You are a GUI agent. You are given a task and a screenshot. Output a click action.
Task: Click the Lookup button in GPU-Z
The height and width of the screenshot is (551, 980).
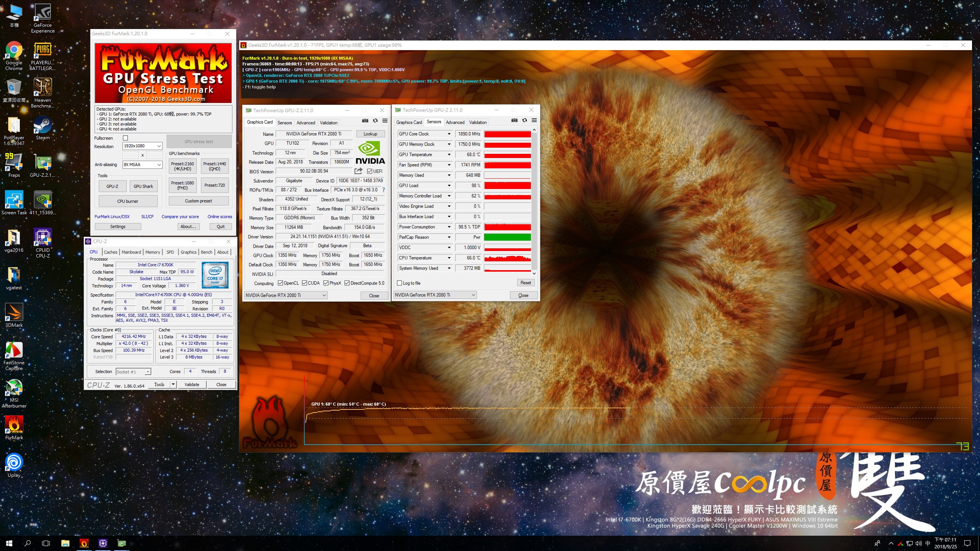click(370, 134)
